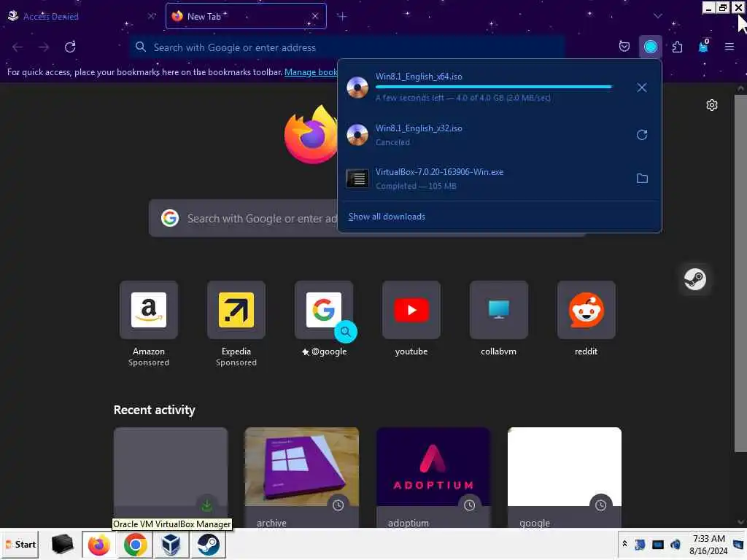Click the Google G logo in search box
Image resolution: width=747 pixels, height=560 pixels.
click(x=170, y=218)
